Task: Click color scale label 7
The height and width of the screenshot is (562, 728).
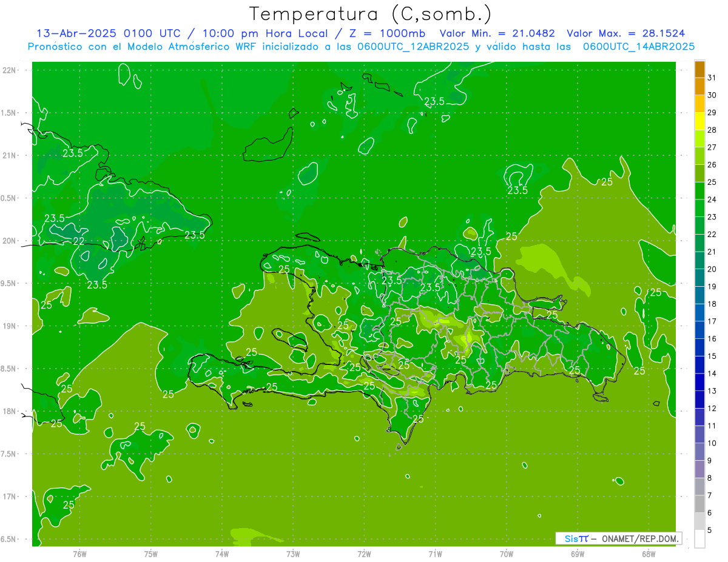Action: click(710, 496)
